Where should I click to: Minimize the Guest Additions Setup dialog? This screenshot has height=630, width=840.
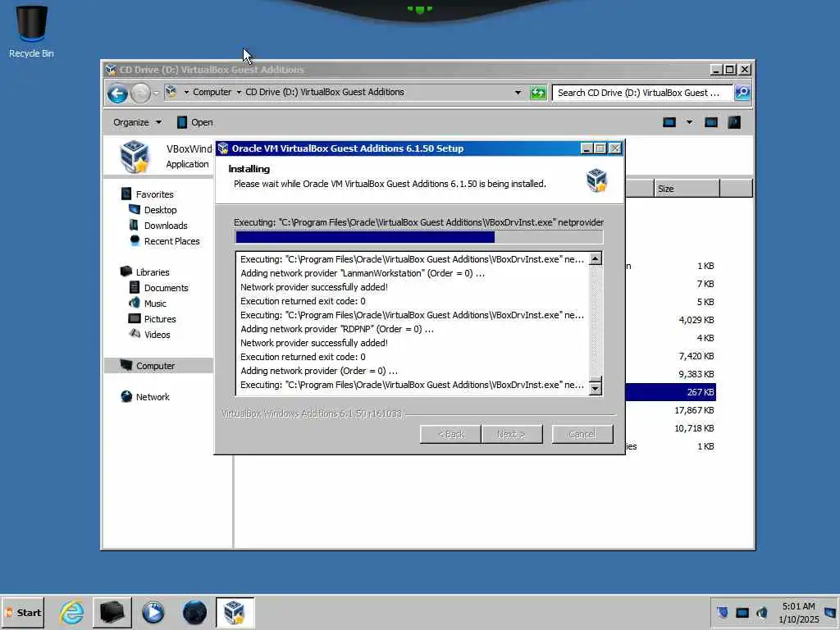click(587, 148)
